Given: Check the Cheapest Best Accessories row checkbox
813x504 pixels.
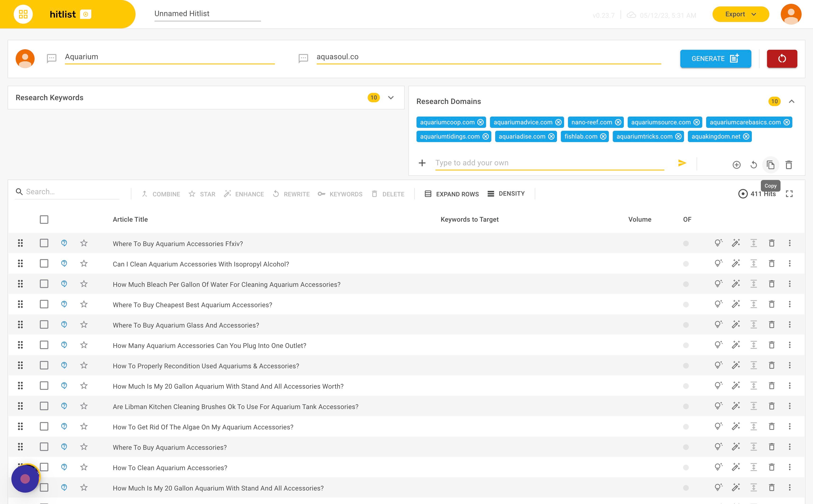Looking at the screenshot, I should (x=44, y=304).
